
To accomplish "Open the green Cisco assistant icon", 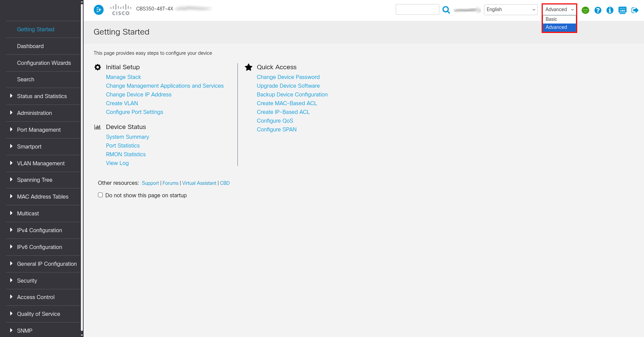I will [x=585, y=10].
